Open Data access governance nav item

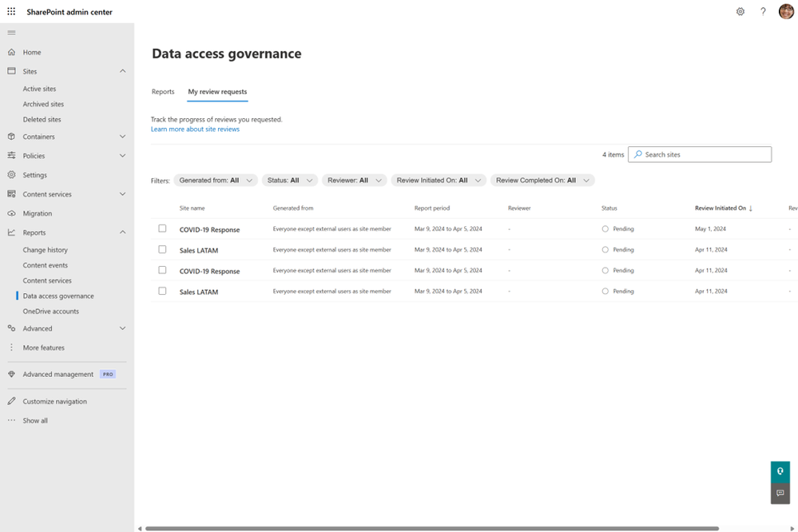coord(58,296)
